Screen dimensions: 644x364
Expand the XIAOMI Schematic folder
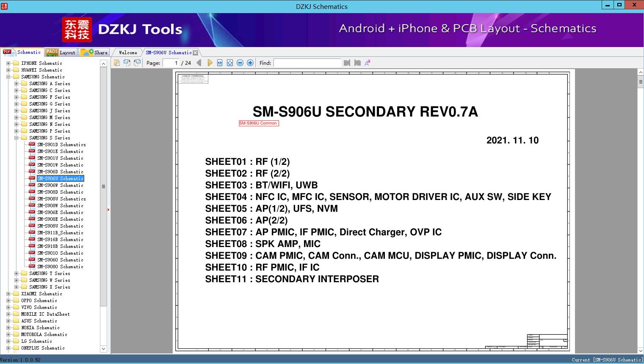coord(8,294)
